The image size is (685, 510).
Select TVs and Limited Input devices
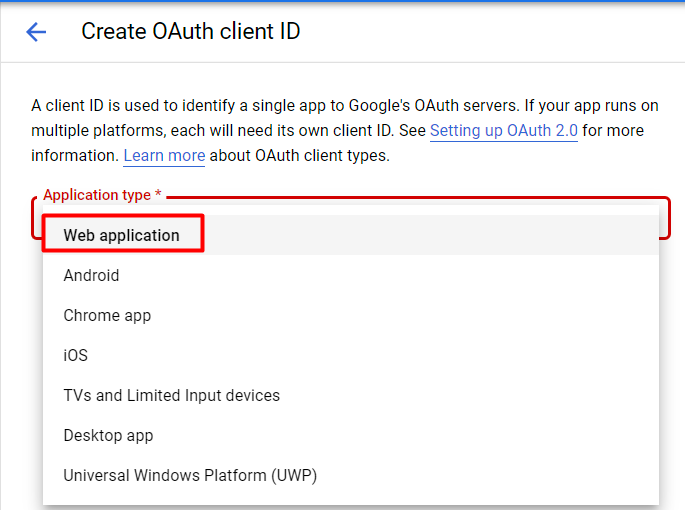point(171,395)
